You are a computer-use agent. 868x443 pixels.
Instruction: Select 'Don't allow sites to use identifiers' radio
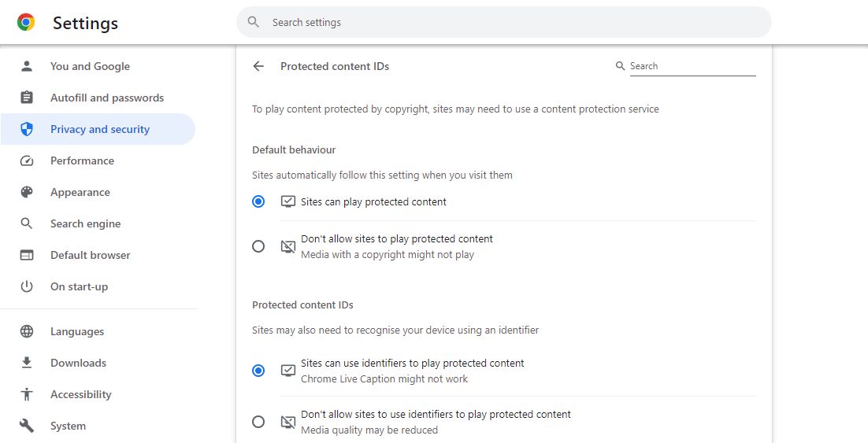(x=258, y=422)
